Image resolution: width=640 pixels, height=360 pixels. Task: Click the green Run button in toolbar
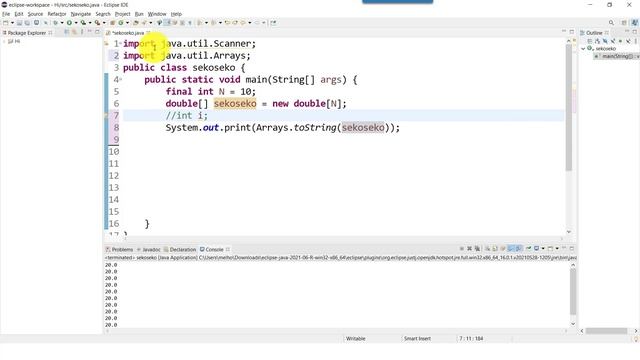69,23
